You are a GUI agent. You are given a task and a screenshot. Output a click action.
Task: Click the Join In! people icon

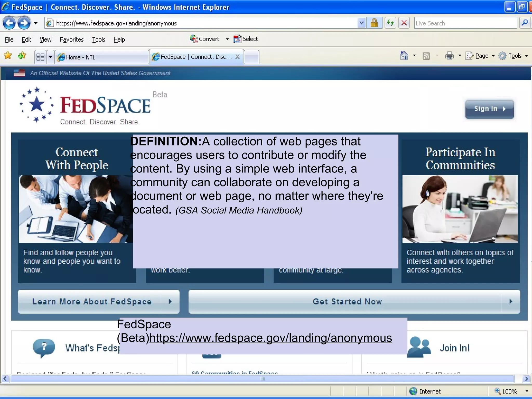pos(419,347)
